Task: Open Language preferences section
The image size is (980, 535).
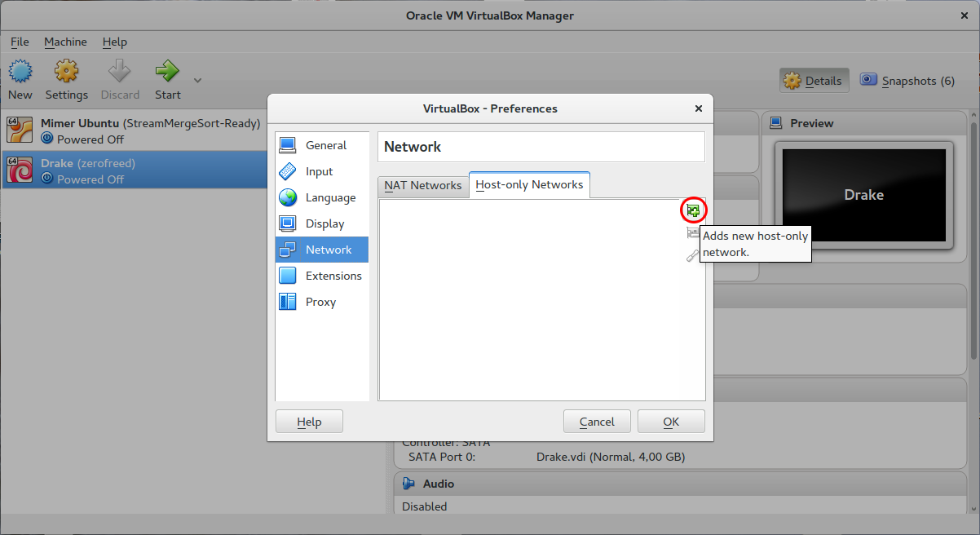Action: 322,197
